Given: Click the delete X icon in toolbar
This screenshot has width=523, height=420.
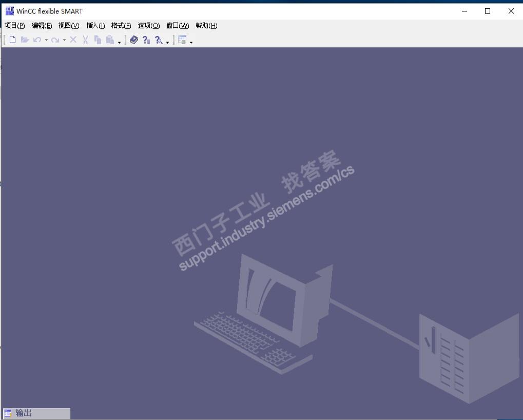Looking at the screenshot, I should 73,40.
